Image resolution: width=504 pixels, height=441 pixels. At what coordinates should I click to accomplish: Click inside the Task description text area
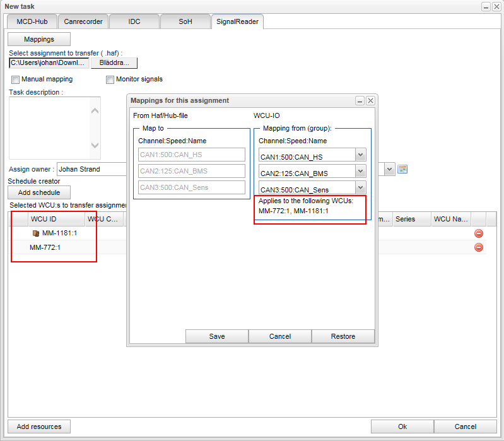point(50,127)
